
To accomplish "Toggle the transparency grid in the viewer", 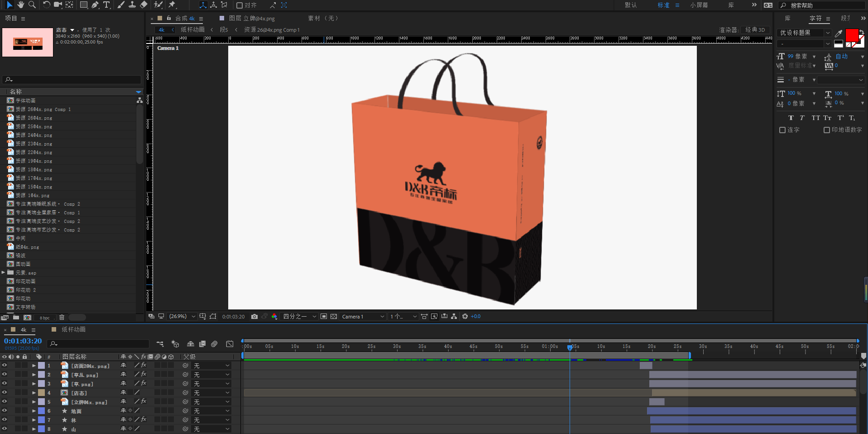I will pos(334,317).
